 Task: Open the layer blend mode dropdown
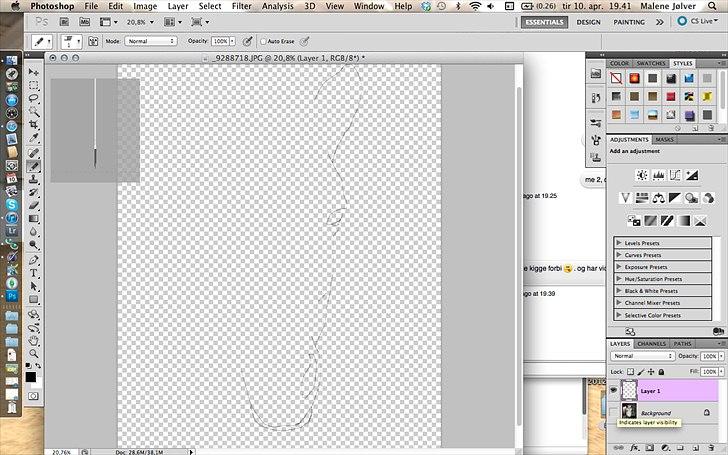(x=642, y=356)
